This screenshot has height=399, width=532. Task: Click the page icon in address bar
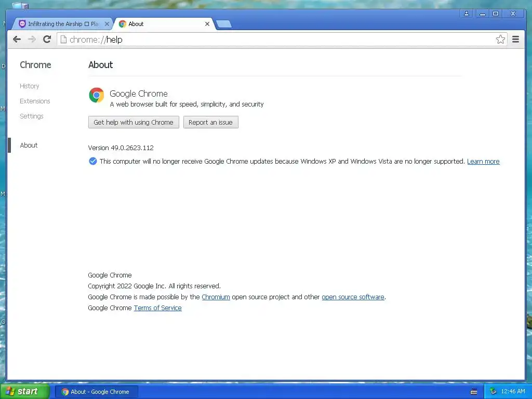pyautogui.click(x=63, y=39)
